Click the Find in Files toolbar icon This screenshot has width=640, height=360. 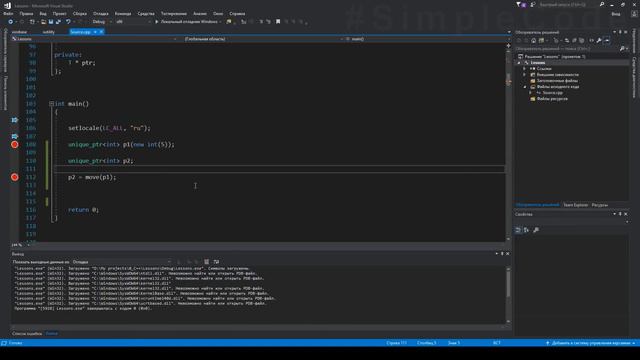coord(229,22)
